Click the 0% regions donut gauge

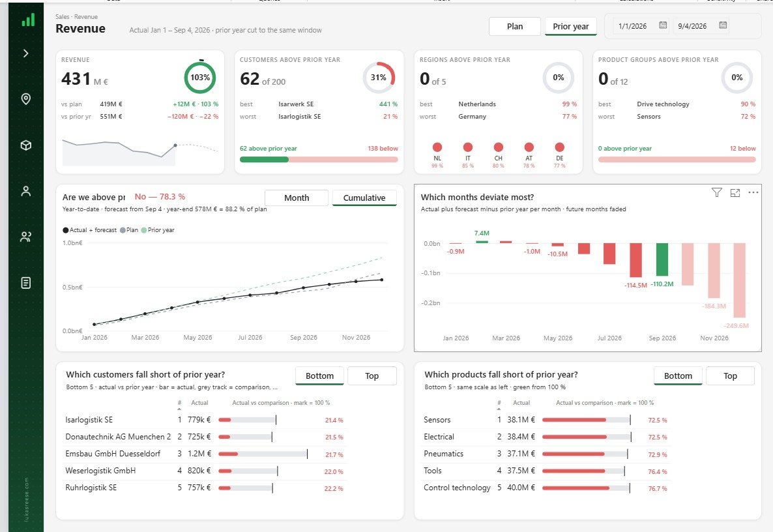(x=558, y=78)
